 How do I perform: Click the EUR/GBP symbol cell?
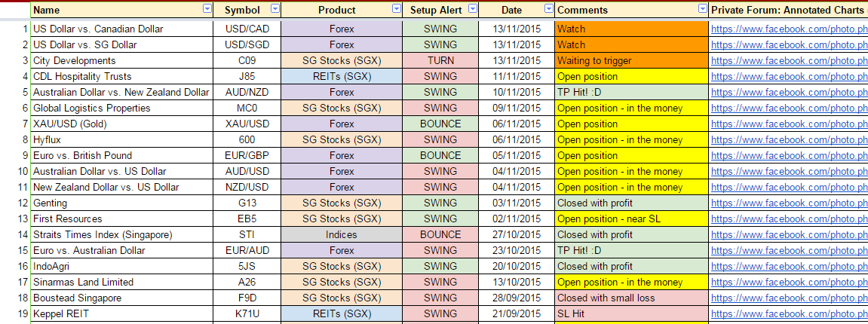click(247, 155)
